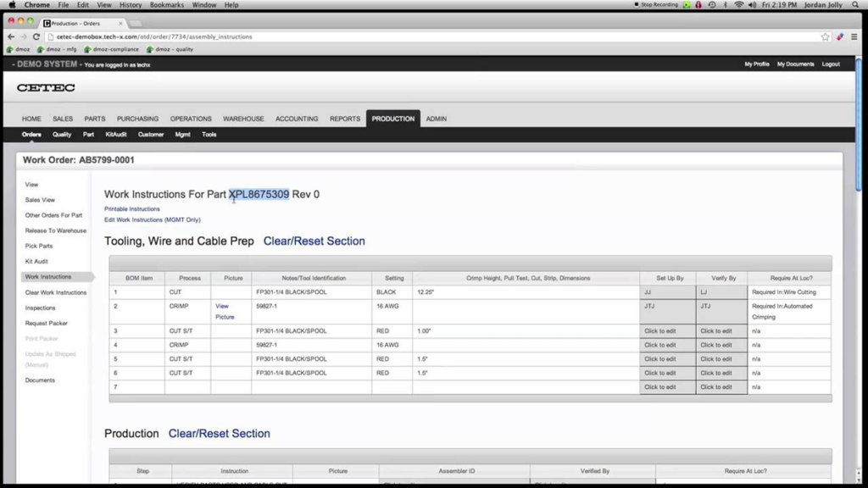This screenshot has width=868, height=488.
Task: Click Clear/Reset Section for Tooling section
Action: coord(314,241)
